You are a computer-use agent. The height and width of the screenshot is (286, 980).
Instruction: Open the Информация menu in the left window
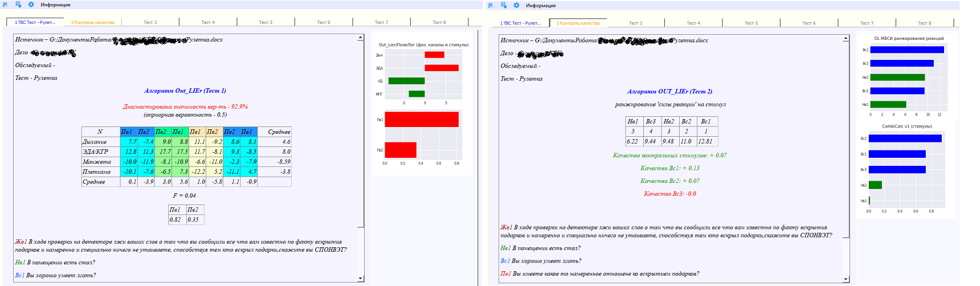(55, 5)
